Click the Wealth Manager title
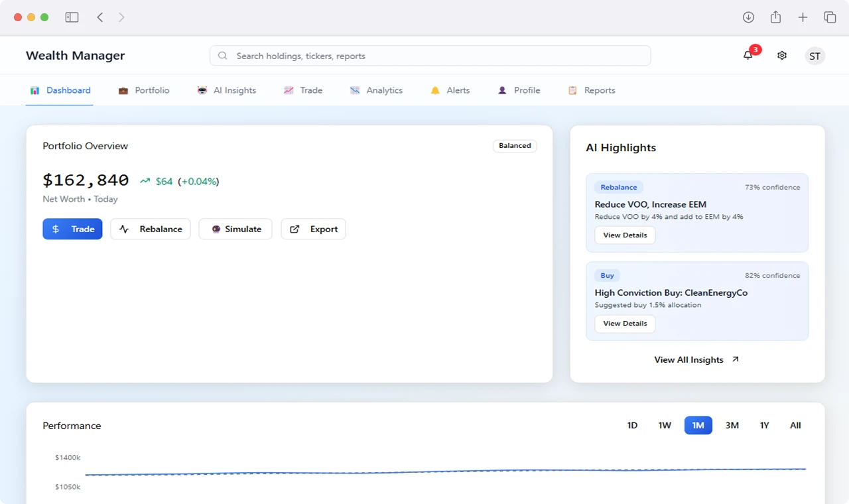This screenshot has height=504, width=849. 76,56
